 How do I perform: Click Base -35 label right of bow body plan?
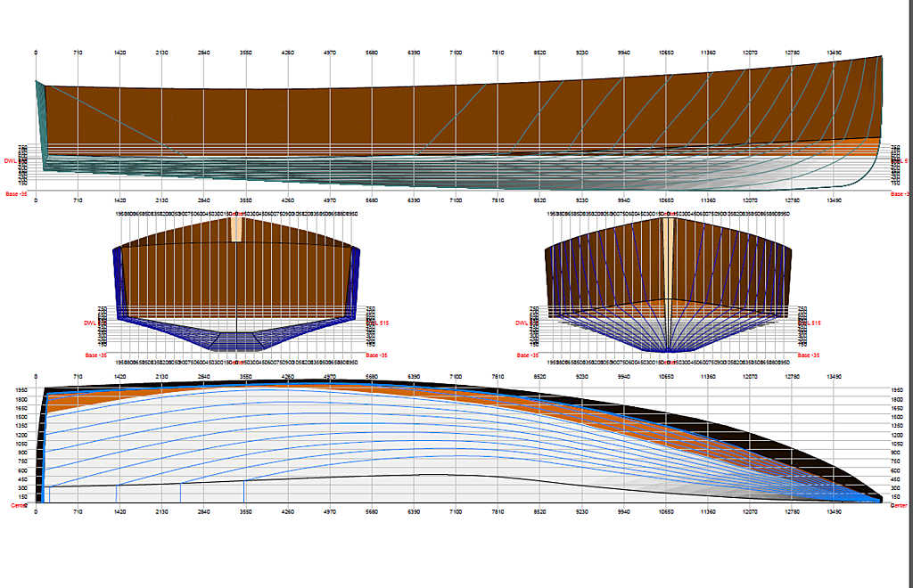coord(808,355)
